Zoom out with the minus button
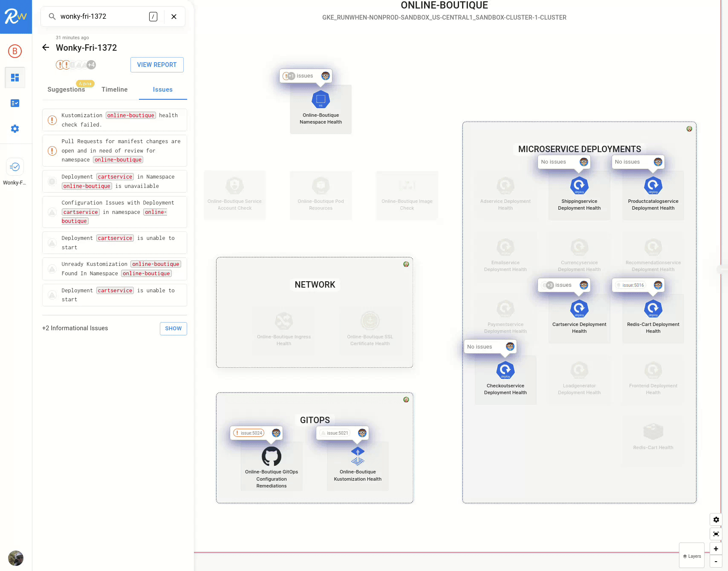 [x=716, y=562]
